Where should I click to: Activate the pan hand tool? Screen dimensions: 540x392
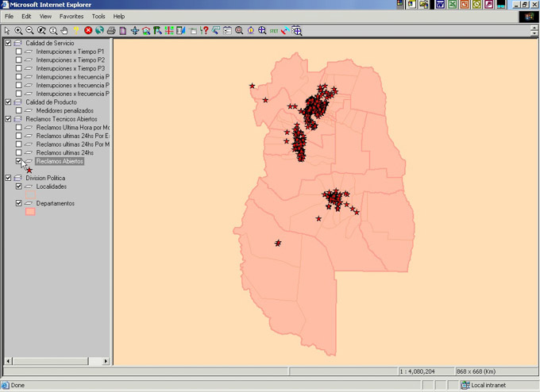click(64, 31)
